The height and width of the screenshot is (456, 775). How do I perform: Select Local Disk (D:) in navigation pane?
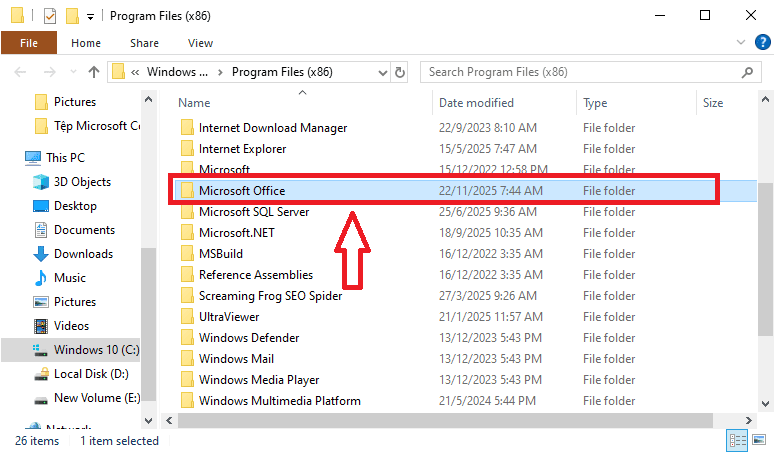91,374
